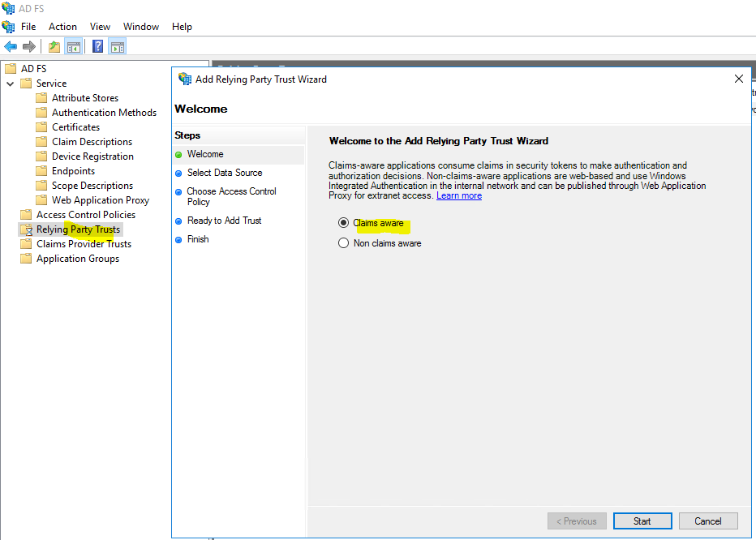Select the Non claims aware radio button
This screenshot has width=756, height=540.
(x=343, y=243)
